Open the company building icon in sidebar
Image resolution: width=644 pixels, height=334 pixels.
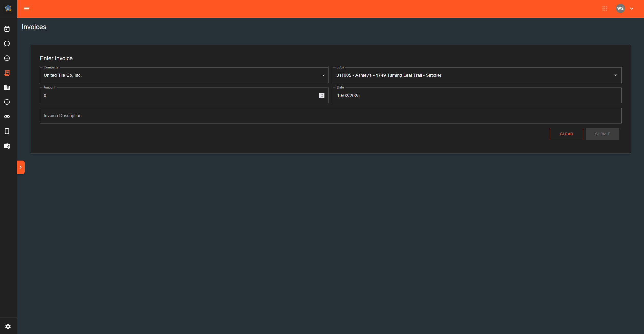pyautogui.click(x=7, y=87)
